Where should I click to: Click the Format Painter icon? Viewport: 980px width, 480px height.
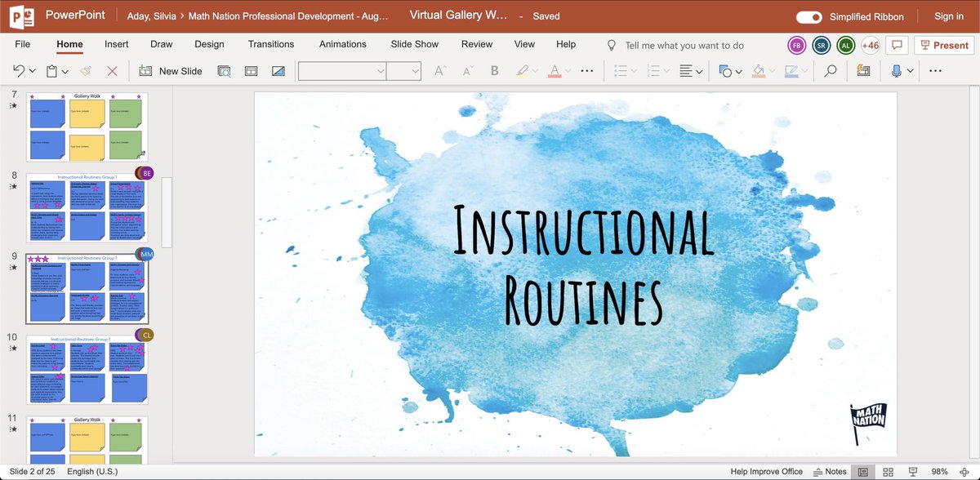[x=87, y=71]
